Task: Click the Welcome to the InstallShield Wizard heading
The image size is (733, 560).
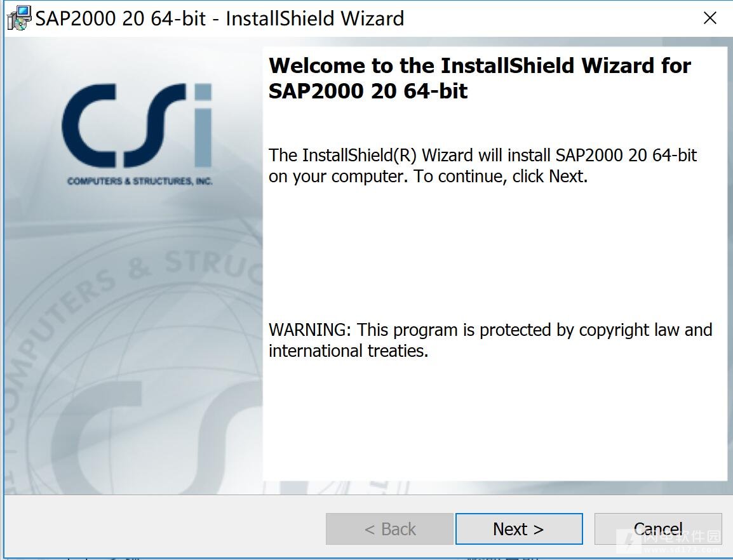Action: coord(480,77)
